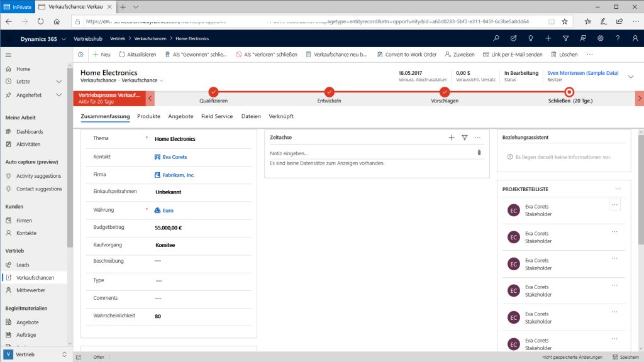Open the filter icon in the top bar

click(565, 38)
